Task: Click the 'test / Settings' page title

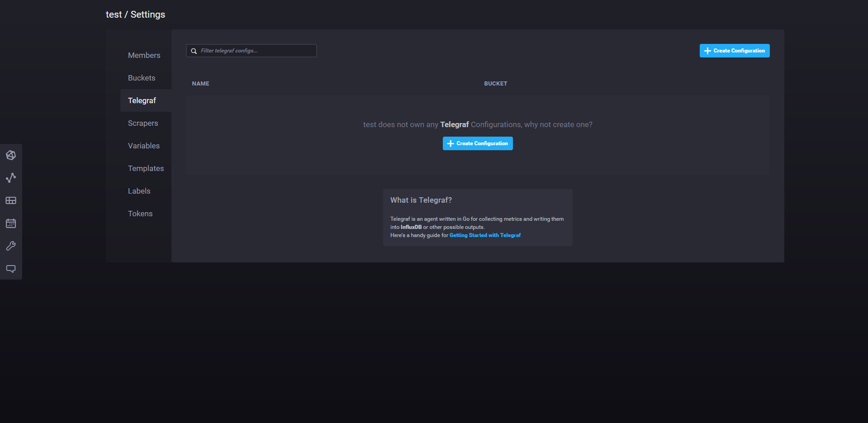Action: pos(135,14)
